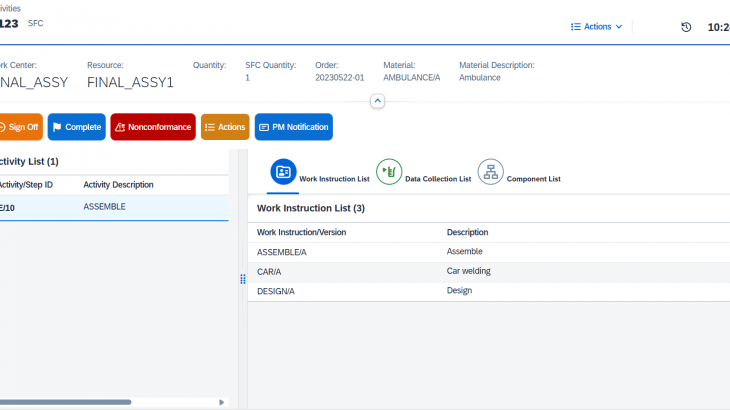Screen dimensions: 730x410
Task: Open the red Nonconformance button
Action: click(153, 127)
